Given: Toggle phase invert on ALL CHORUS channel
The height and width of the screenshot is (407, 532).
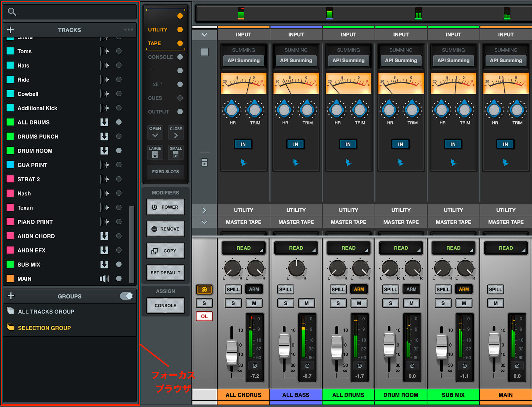Looking at the screenshot, I should [255, 366].
